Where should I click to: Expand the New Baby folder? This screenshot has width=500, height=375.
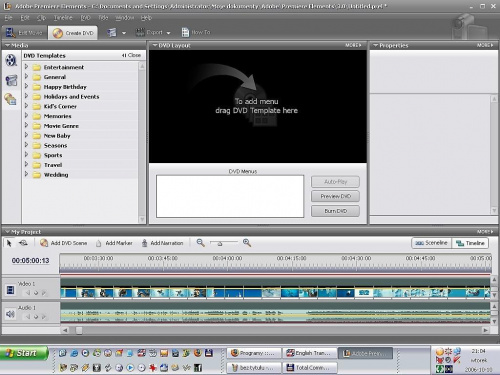26,135
